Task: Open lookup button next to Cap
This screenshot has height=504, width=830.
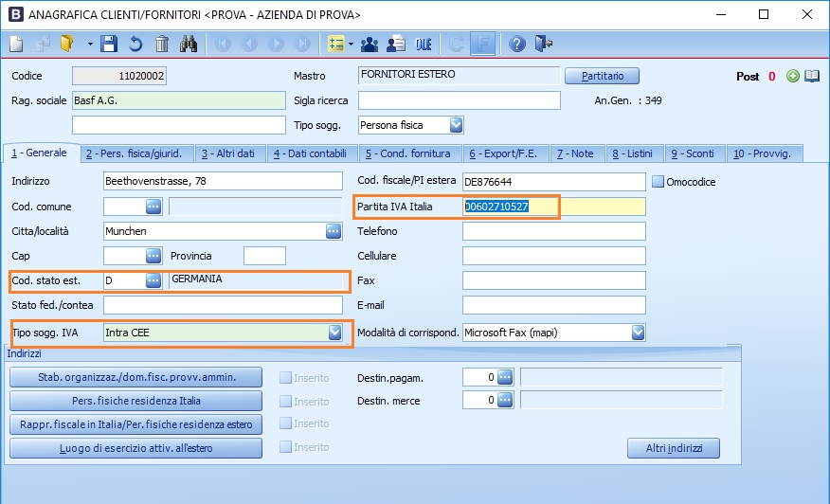Action: [153, 256]
